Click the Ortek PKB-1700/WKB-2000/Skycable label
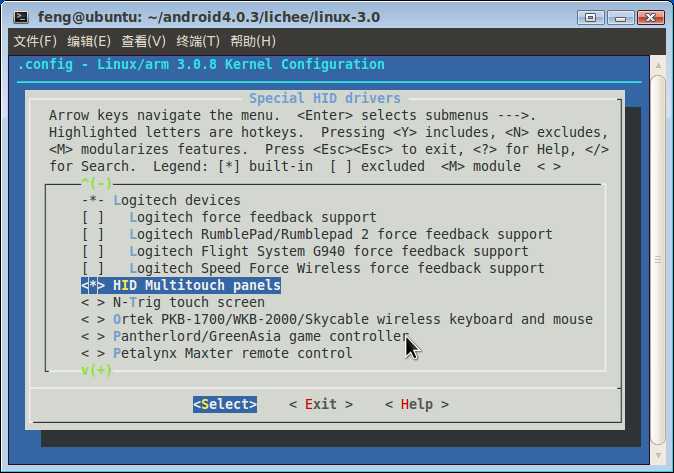674x473 pixels. [353, 319]
